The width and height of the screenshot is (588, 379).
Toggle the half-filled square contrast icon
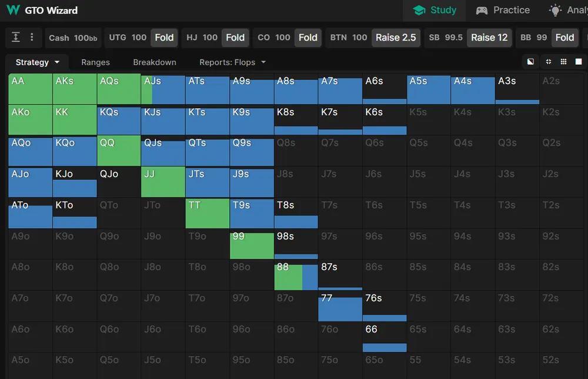530,62
